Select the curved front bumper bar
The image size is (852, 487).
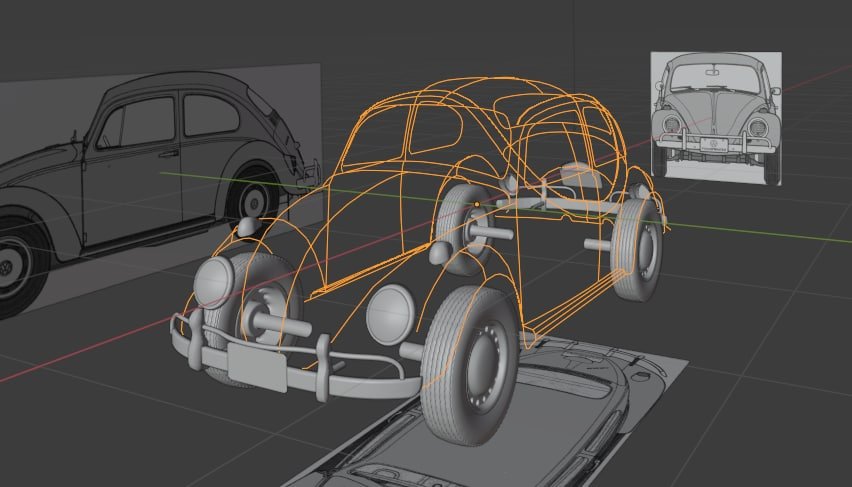pos(298,360)
